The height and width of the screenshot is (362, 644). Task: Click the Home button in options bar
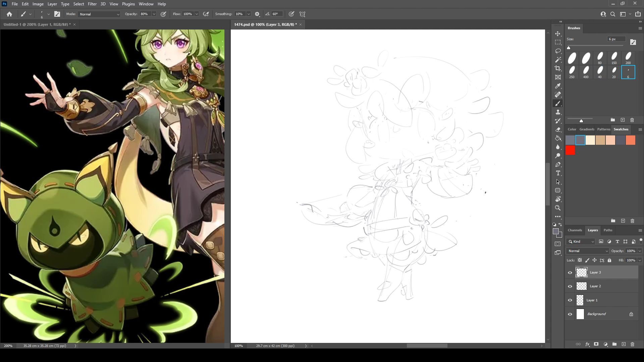point(9,14)
